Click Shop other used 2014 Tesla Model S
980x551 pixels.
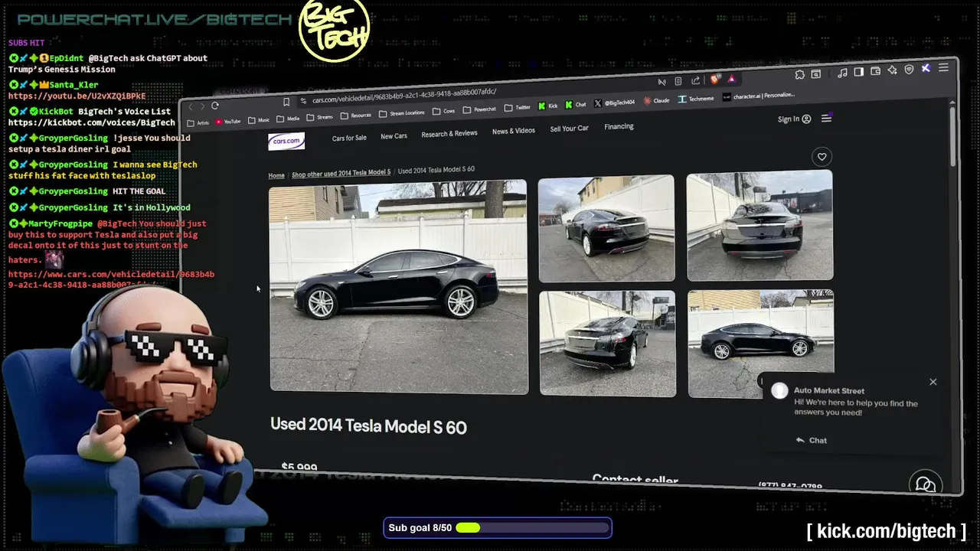click(341, 173)
